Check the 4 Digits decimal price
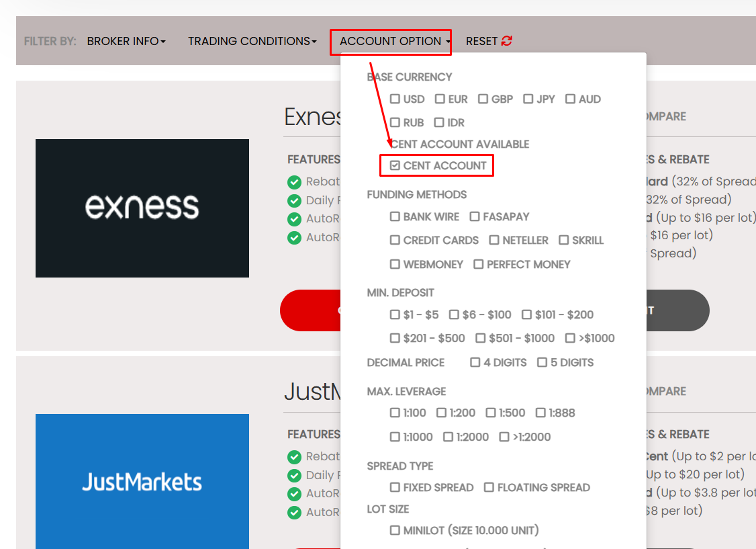This screenshot has width=756, height=549. (475, 362)
